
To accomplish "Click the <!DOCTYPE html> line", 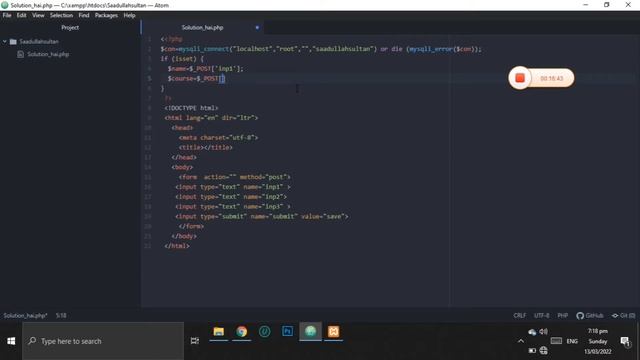I will (x=191, y=108).
